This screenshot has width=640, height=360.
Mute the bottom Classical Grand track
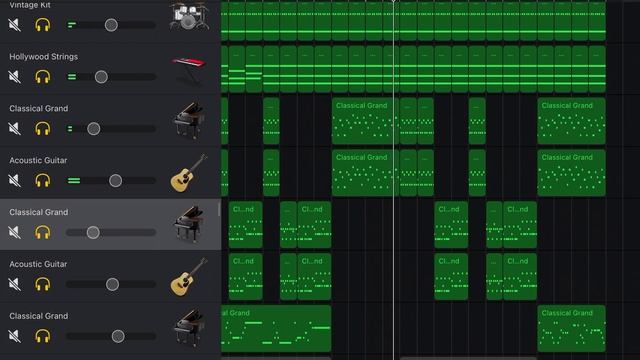pos(15,336)
